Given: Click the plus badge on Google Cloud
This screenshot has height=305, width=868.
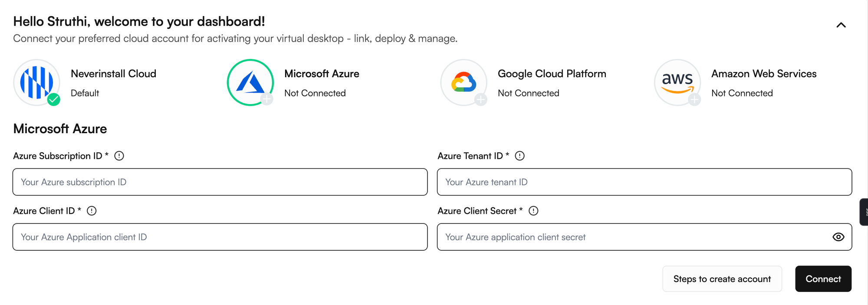Looking at the screenshot, I should coord(480,100).
